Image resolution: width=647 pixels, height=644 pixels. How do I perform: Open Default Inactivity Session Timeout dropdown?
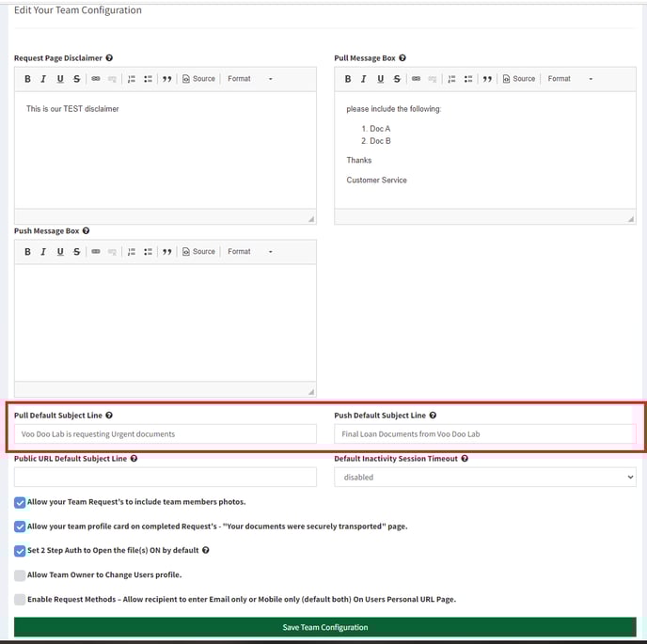[484, 477]
